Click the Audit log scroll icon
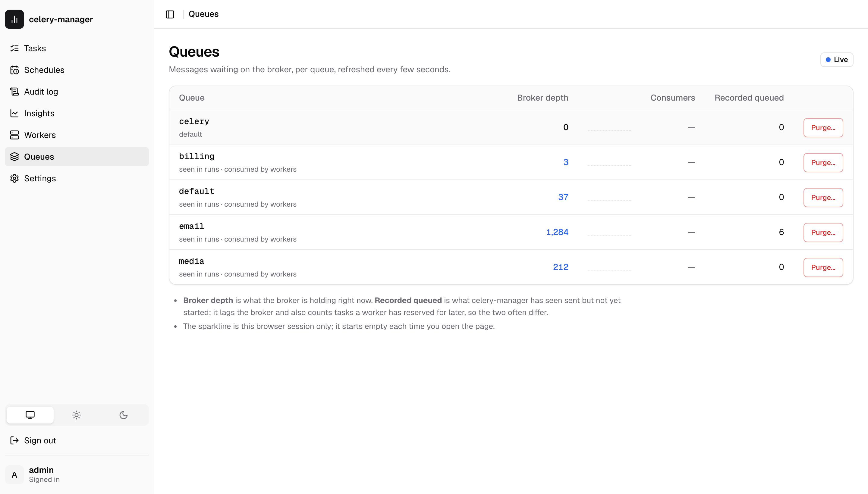The width and height of the screenshot is (868, 494). pyautogui.click(x=14, y=92)
